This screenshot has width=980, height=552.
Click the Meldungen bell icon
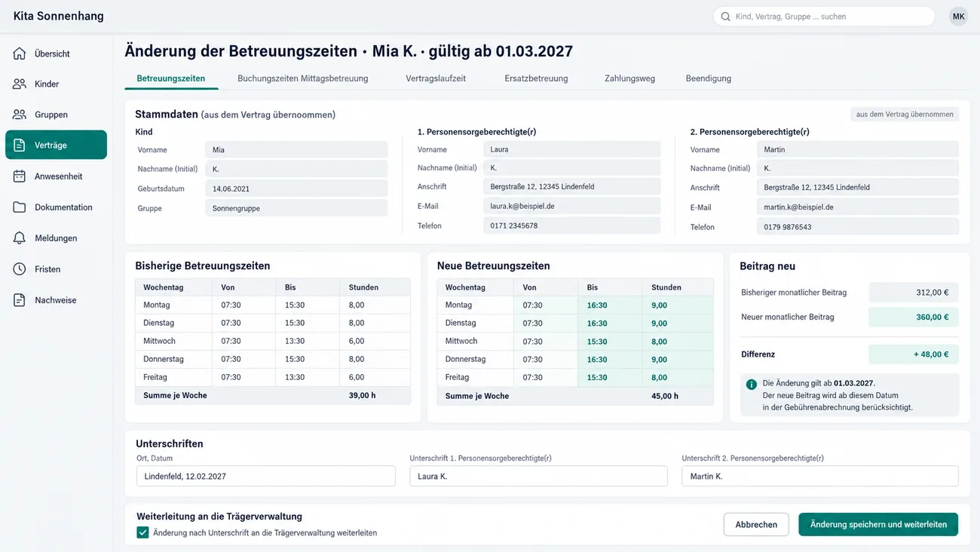click(x=20, y=238)
